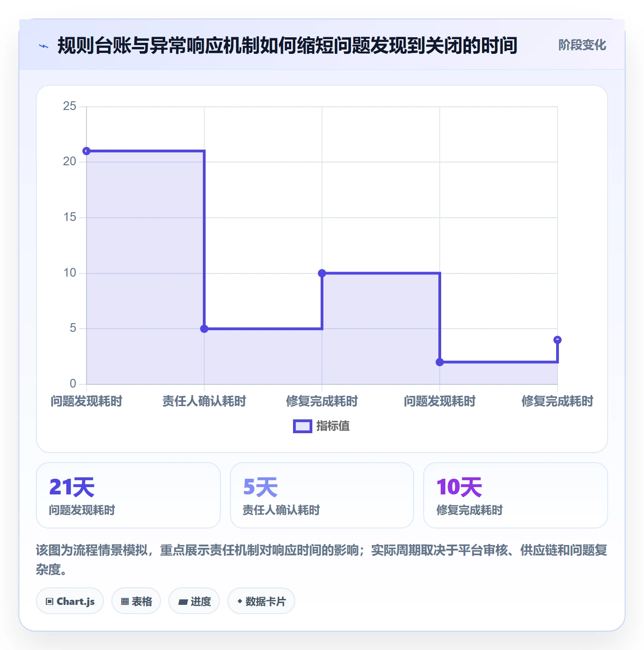
Task: Select the chart data point at value 2
Action: tap(440, 362)
